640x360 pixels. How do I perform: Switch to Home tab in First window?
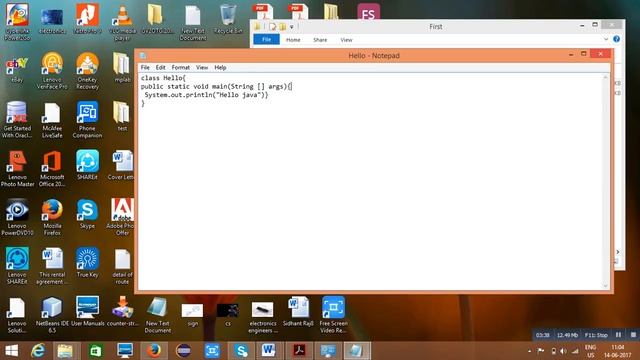293,40
